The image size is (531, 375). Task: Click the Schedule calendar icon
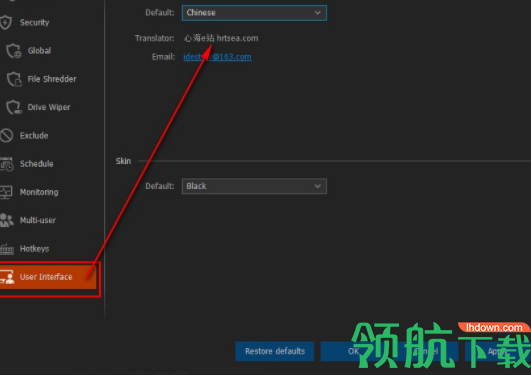(x=6, y=164)
